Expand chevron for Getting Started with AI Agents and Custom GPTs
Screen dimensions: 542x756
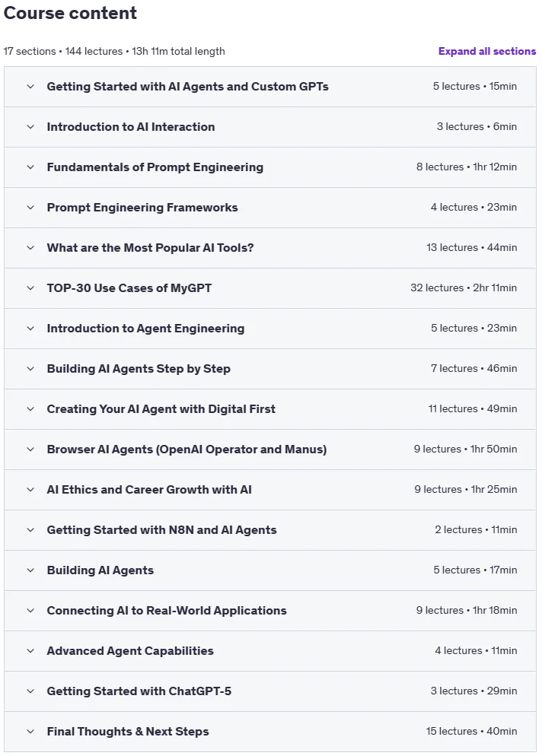pos(30,87)
